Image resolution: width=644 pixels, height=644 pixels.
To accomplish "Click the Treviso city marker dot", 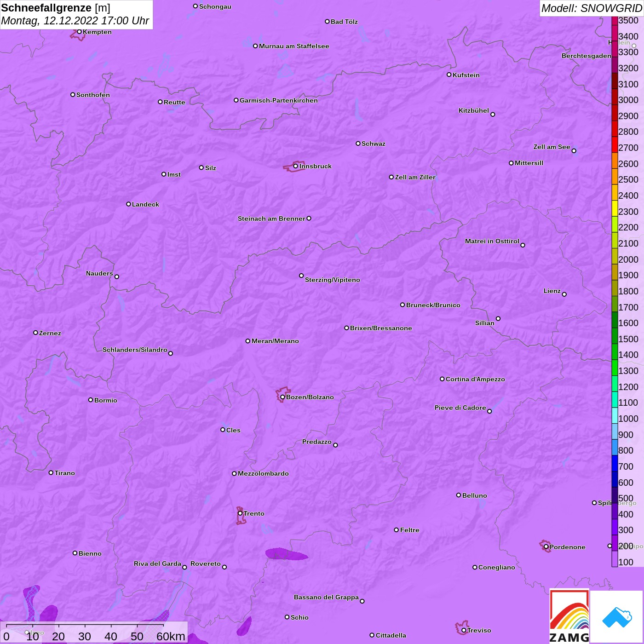I will pyautogui.click(x=464, y=630).
